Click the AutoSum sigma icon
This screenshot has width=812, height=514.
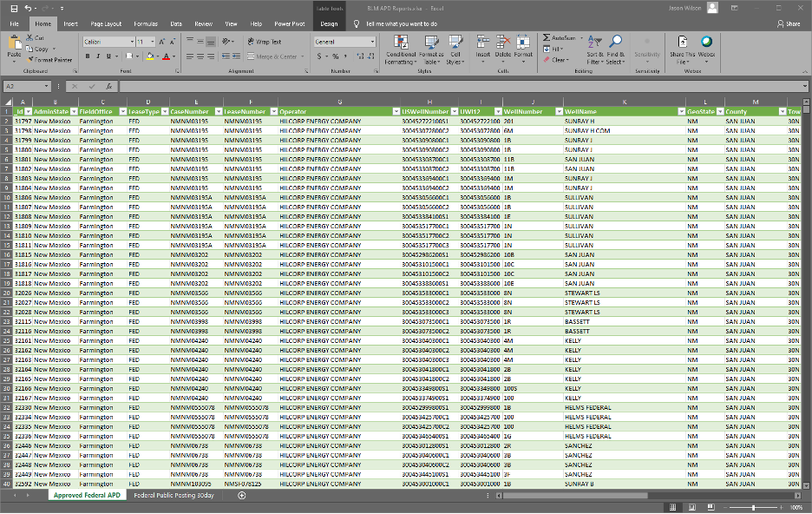coord(547,38)
